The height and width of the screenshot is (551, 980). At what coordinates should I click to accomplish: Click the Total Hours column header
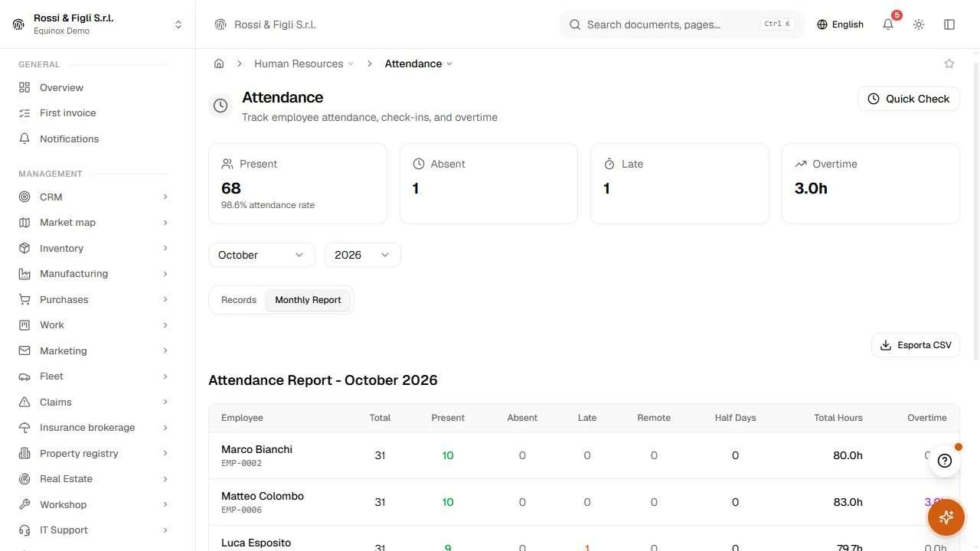838,418
